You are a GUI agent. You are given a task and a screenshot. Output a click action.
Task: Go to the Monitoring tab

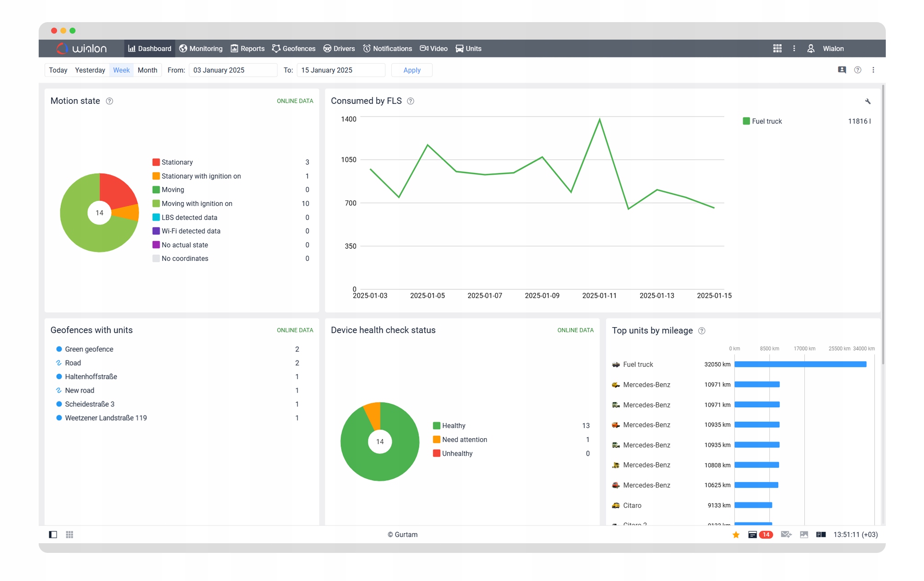[x=201, y=48]
